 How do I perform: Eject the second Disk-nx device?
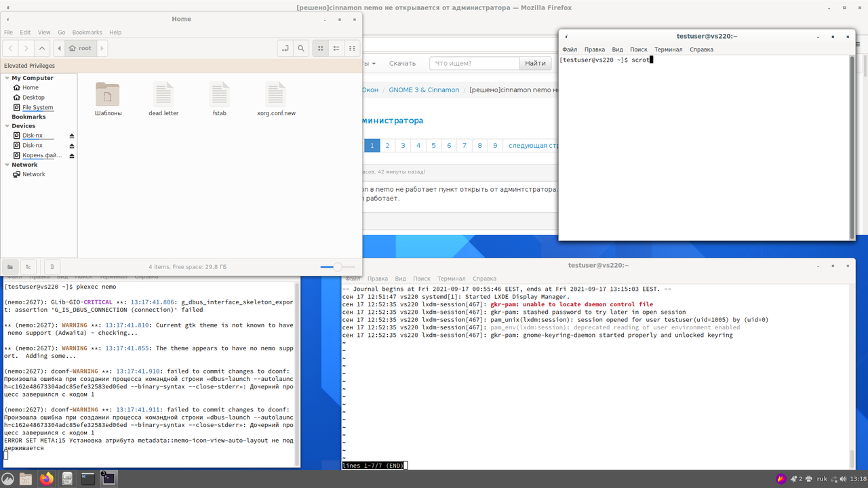72,146
